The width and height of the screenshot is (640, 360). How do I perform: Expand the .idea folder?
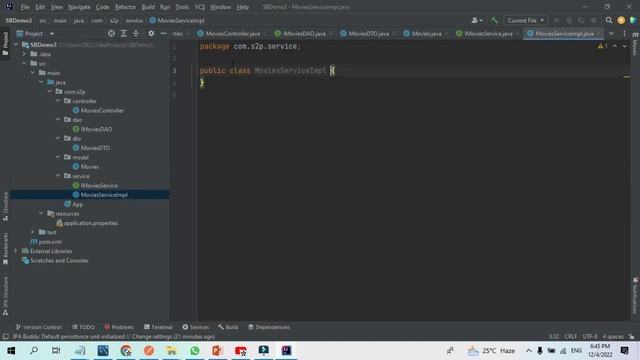point(24,54)
